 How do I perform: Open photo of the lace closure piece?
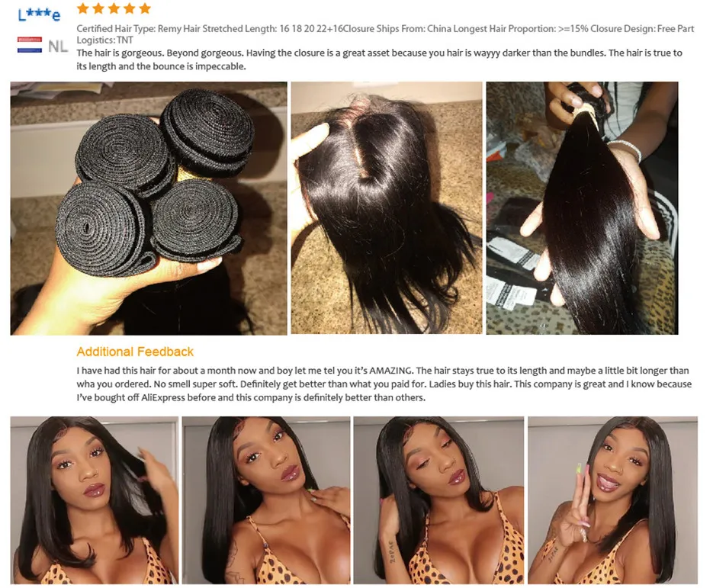coord(387,208)
